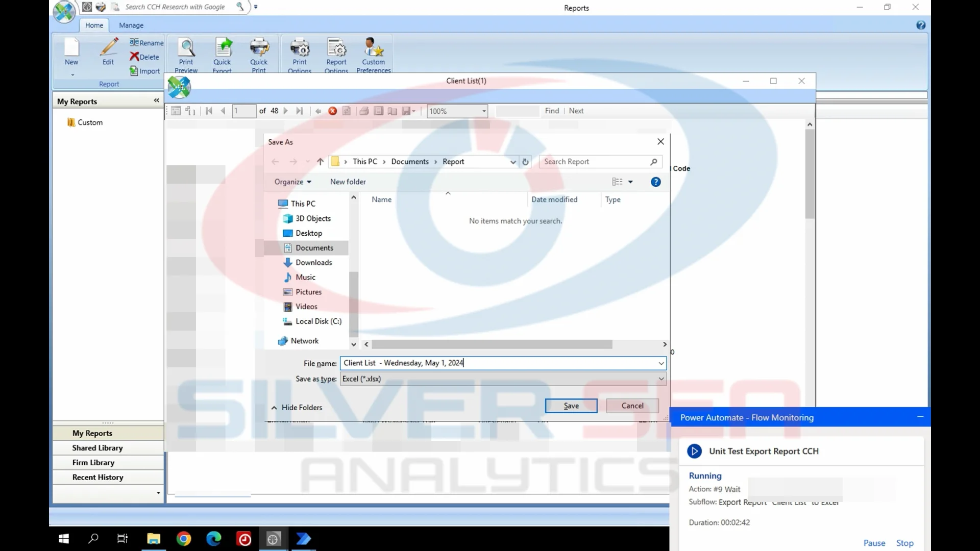This screenshot has height=551, width=980.
Task: Click the up folder arrow in Save As
Action: coord(320,162)
